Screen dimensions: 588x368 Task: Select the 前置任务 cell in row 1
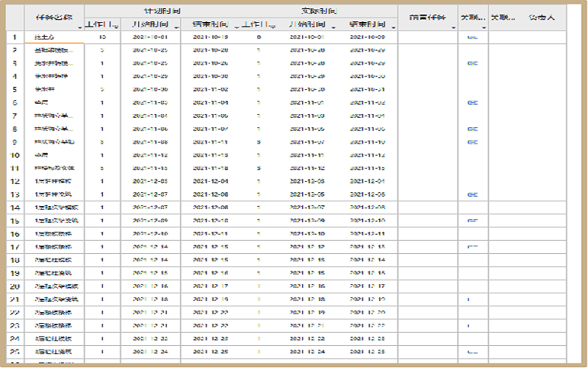[x=428, y=38]
